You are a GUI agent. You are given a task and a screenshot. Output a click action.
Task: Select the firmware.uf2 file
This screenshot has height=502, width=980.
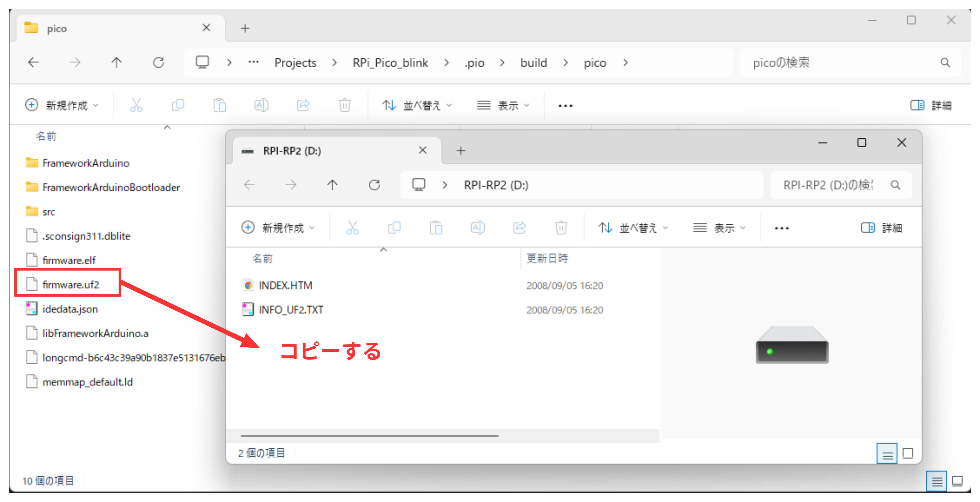(x=71, y=285)
